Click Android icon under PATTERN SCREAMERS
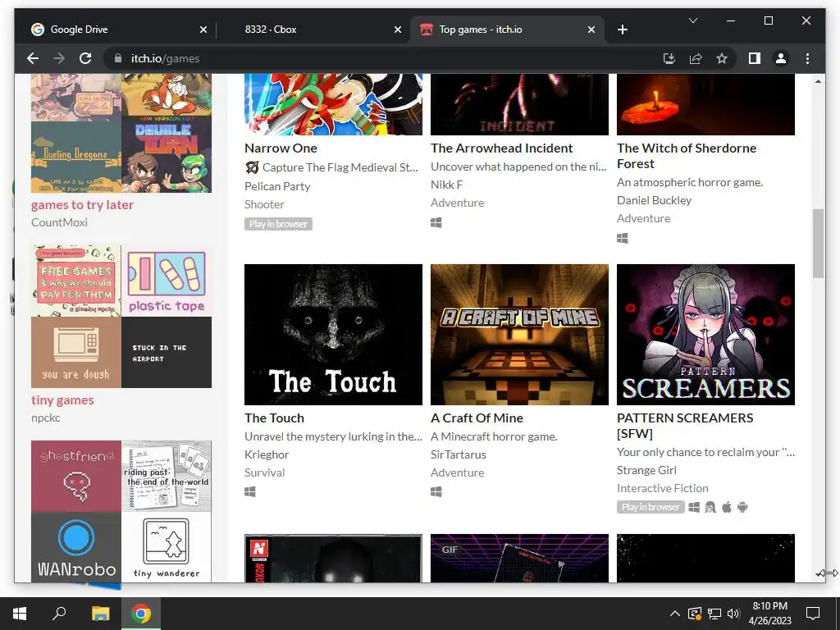Screen dimensions: 840x630 click(742, 507)
